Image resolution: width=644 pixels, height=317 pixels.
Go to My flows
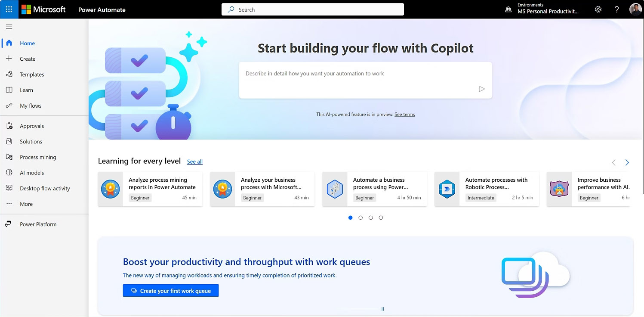tap(31, 106)
